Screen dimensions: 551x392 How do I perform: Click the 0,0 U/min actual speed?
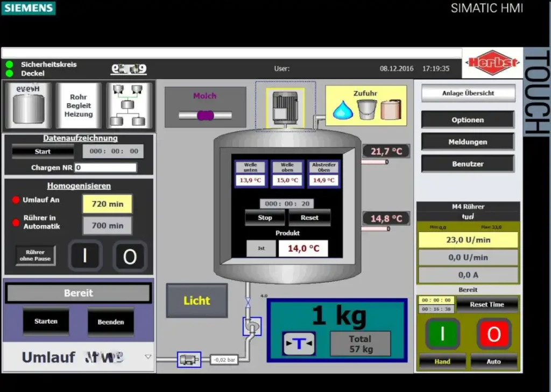pos(468,258)
